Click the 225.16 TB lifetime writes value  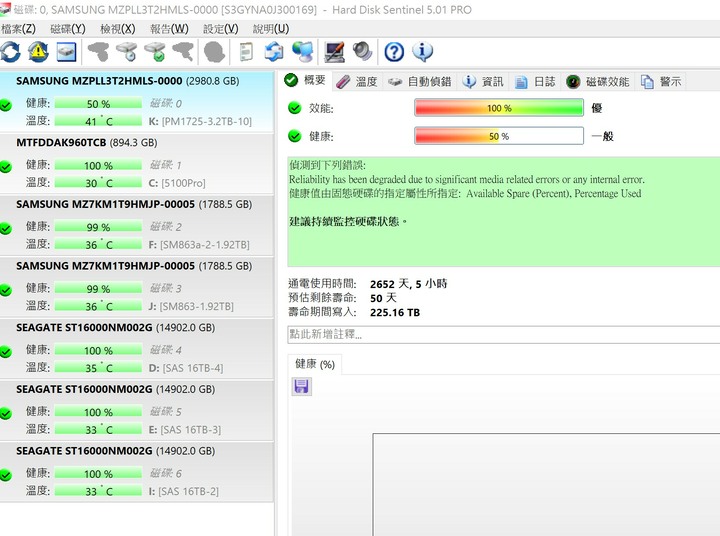[395, 312]
